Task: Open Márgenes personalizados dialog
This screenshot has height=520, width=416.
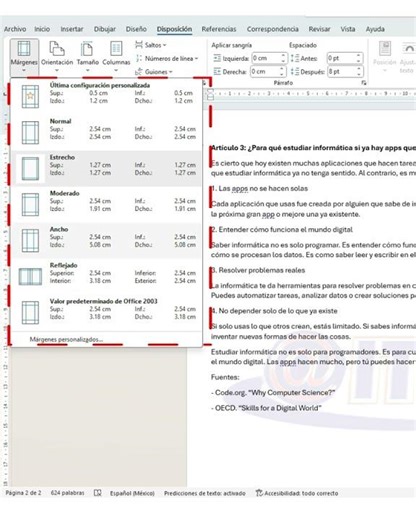Action: click(x=66, y=339)
